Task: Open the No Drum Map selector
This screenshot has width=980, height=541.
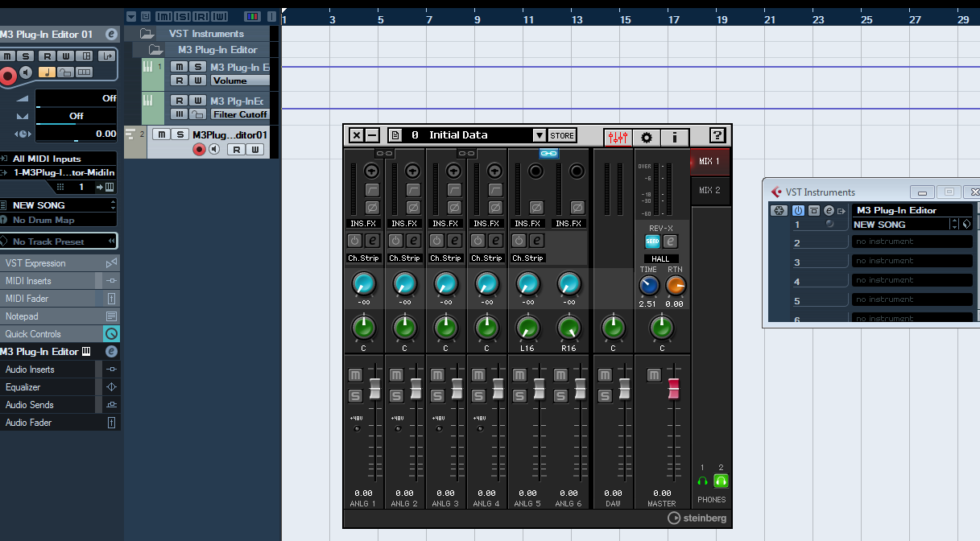Action: click(x=58, y=221)
